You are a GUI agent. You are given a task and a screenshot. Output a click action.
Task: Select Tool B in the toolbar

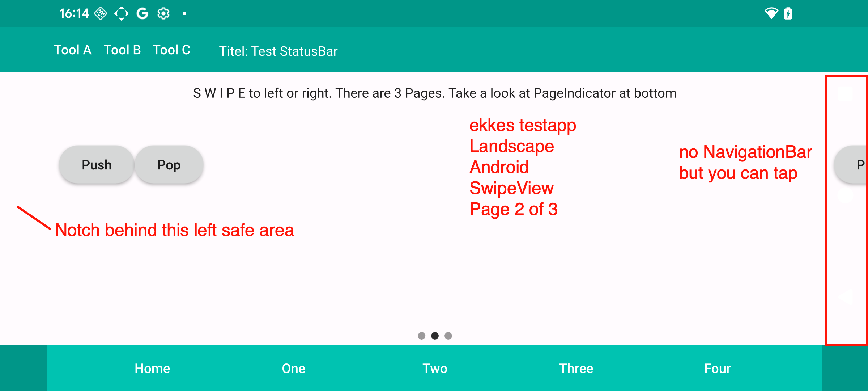(x=122, y=50)
